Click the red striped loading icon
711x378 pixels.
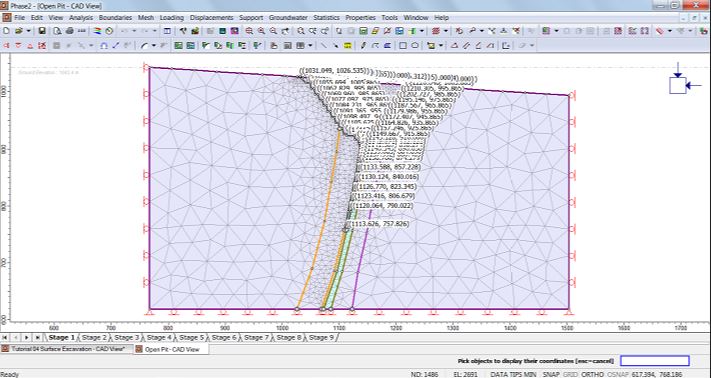pos(436,31)
